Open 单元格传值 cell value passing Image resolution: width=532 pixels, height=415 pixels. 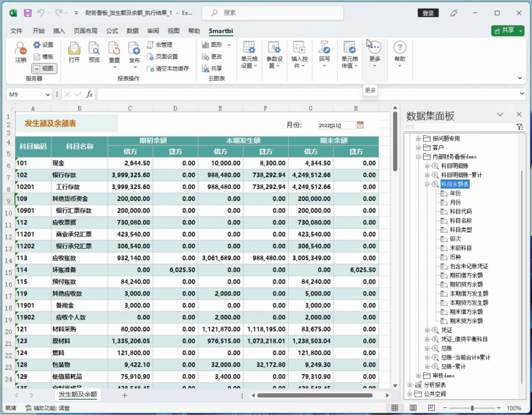coord(349,55)
